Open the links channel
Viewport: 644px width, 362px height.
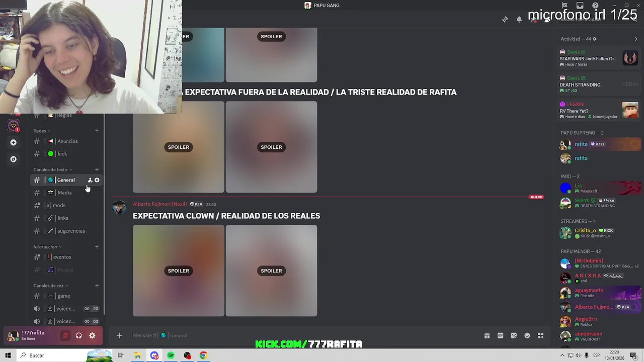coord(66,218)
